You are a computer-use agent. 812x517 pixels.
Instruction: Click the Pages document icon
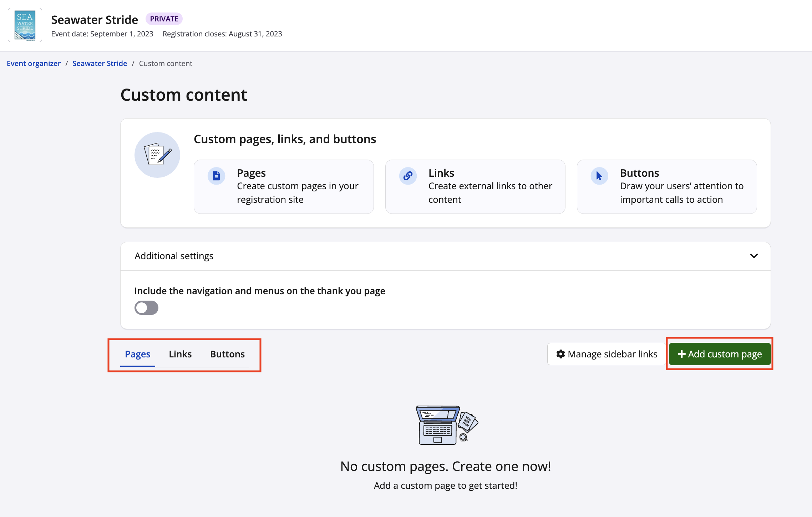216,176
